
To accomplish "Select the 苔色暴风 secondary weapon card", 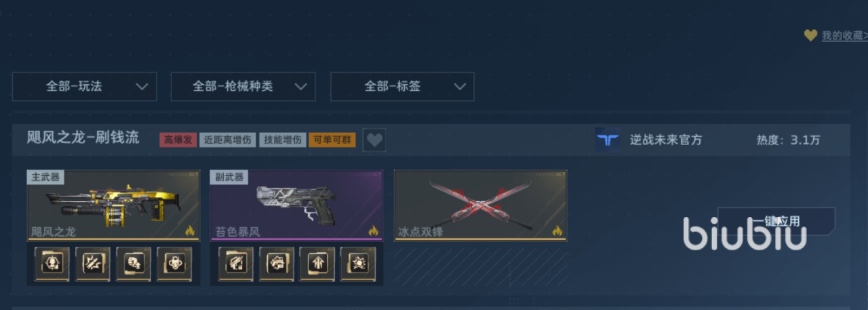I will pos(296,206).
